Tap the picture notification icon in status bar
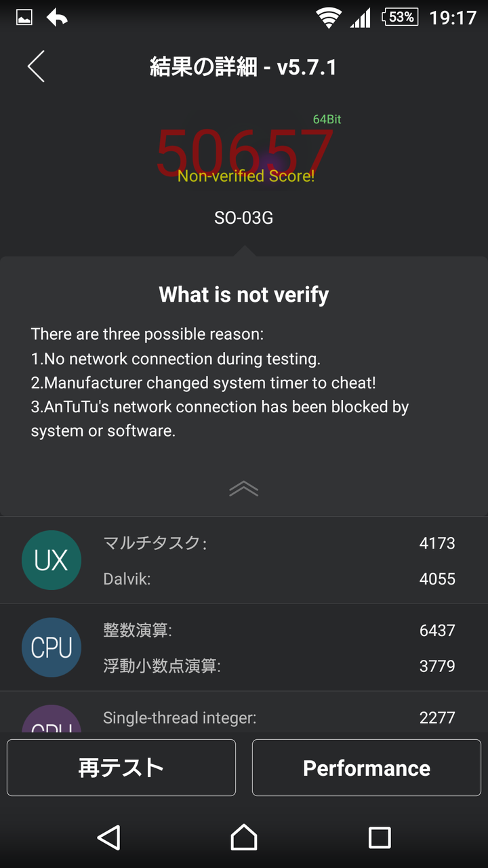This screenshot has width=488, height=868. point(24,18)
